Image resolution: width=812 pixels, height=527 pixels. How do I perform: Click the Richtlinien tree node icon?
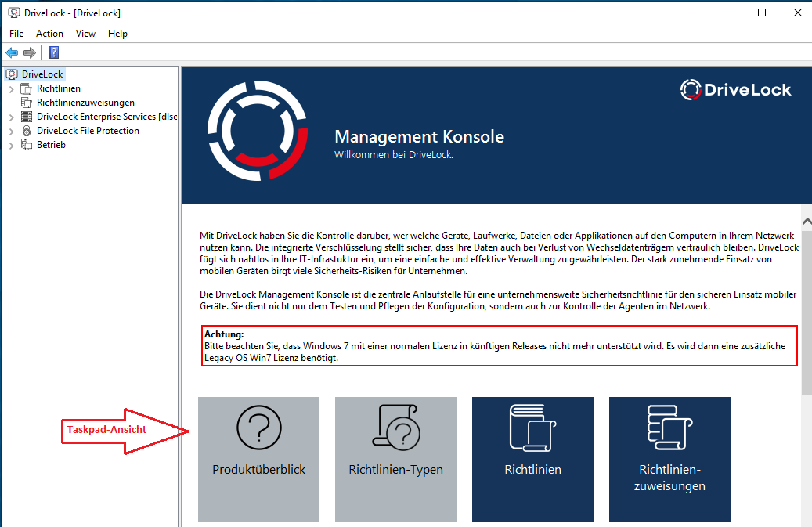(x=26, y=88)
